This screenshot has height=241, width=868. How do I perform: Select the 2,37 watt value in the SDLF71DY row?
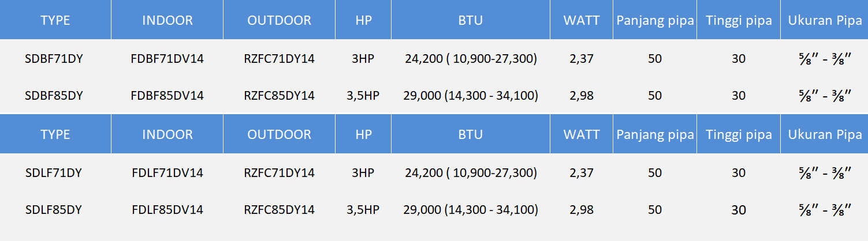[582, 173]
